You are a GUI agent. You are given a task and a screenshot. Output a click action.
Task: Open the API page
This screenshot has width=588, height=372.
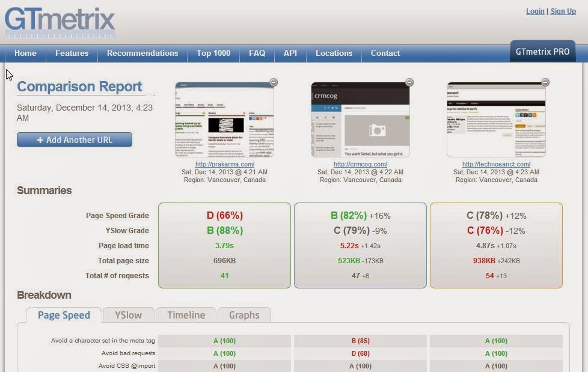[x=290, y=53]
